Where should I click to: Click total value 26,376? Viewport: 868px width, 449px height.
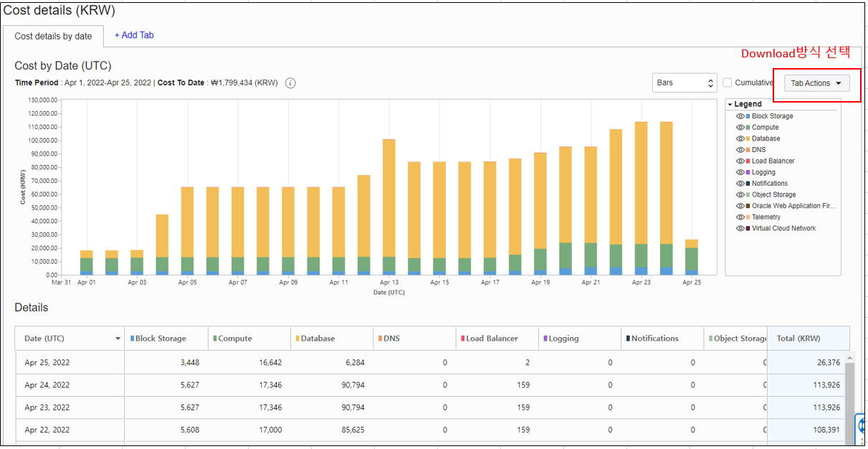click(829, 363)
